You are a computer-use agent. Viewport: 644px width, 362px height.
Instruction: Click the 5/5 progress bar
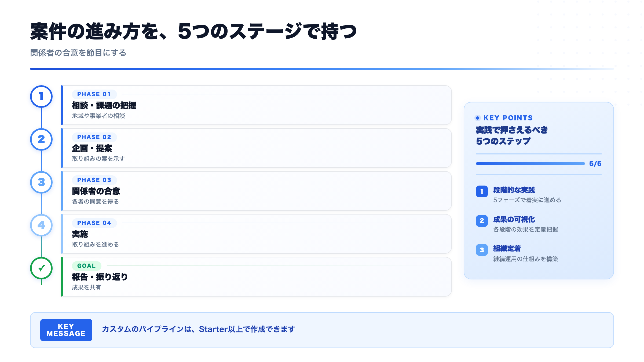(x=530, y=164)
